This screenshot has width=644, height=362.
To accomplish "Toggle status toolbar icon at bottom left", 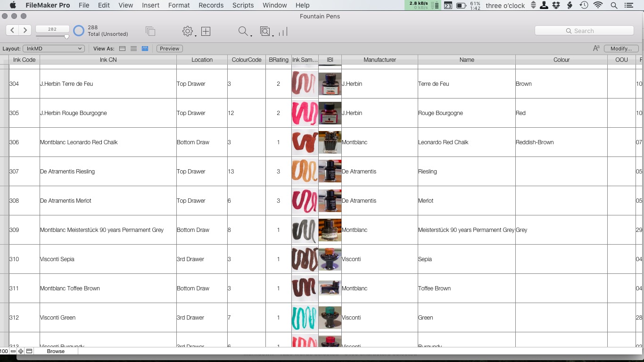I will (x=29, y=351).
